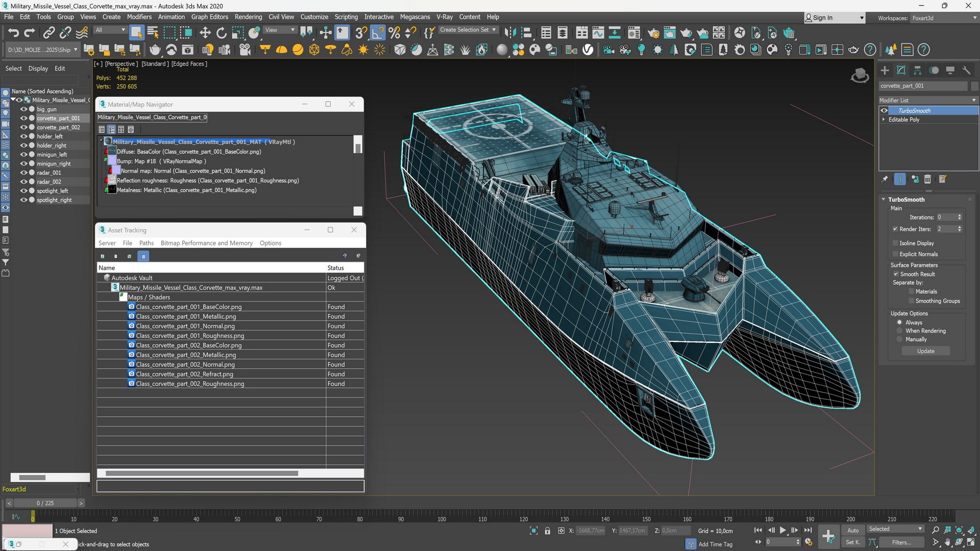Click Pin Stack icon in modifier panel
This screenshot has width=980, height=551.
[x=885, y=179]
